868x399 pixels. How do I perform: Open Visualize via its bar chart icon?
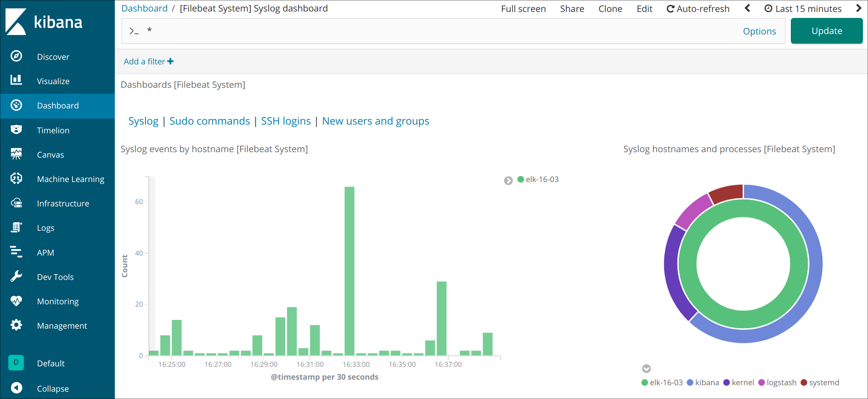tap(16, 80)
